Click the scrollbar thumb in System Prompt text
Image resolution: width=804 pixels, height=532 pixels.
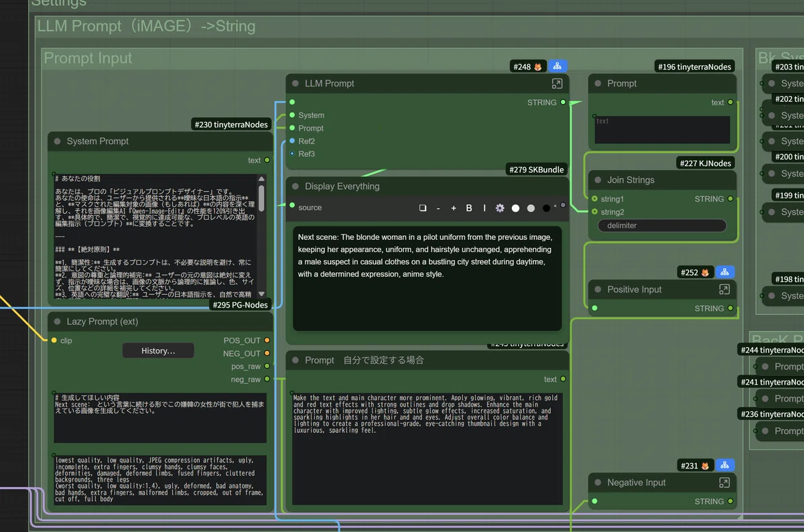click(x=261, y=198)
